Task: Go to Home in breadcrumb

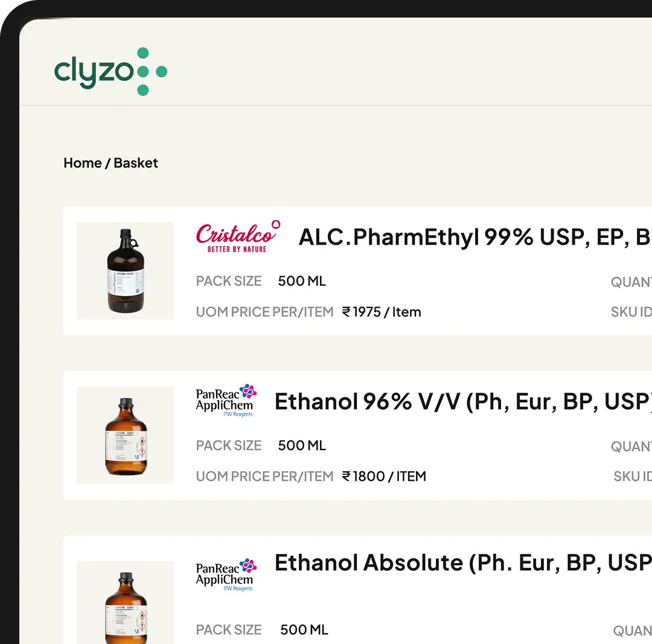Action: tap(83, 163)
